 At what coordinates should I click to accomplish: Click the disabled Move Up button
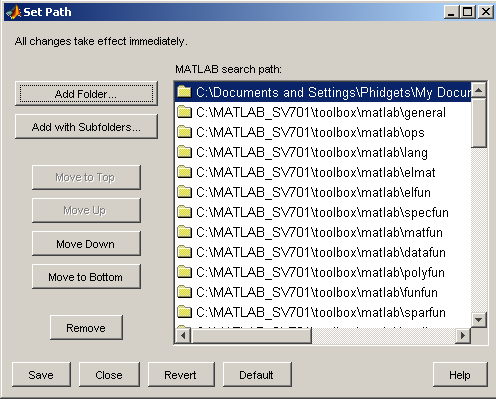(x=86, y=210)
